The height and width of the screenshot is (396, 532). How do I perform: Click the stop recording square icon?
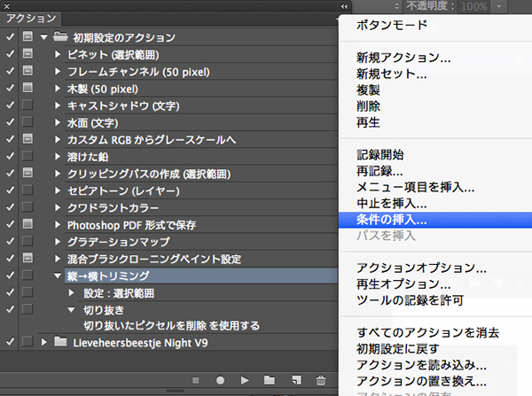pyautogui.click(x=194, y=380)
